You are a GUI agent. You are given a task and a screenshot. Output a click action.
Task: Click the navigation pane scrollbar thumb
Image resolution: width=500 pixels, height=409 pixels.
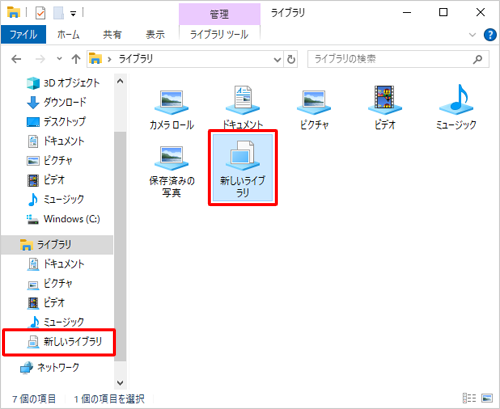(120, 247)
